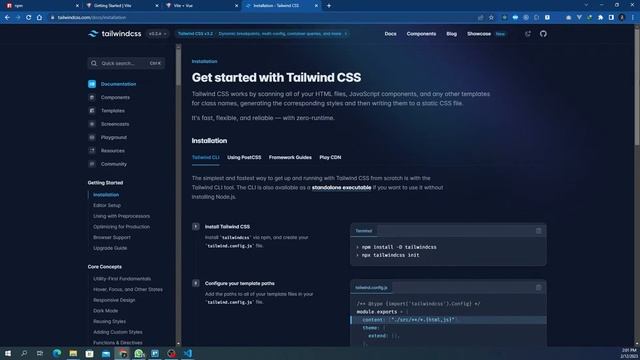
Task: Click the page vertical scrollbar
Action: 637,86
